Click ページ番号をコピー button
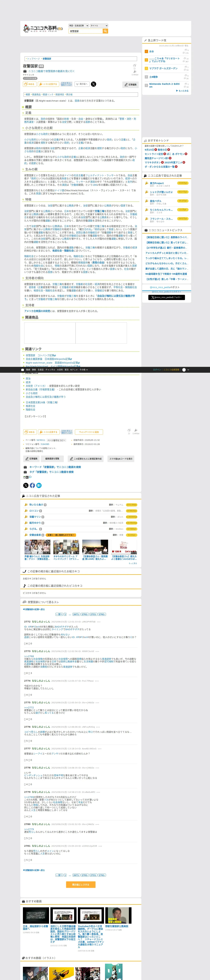This screenshot has height=980, width=210. pyautogui.click(x=56, y=440)
